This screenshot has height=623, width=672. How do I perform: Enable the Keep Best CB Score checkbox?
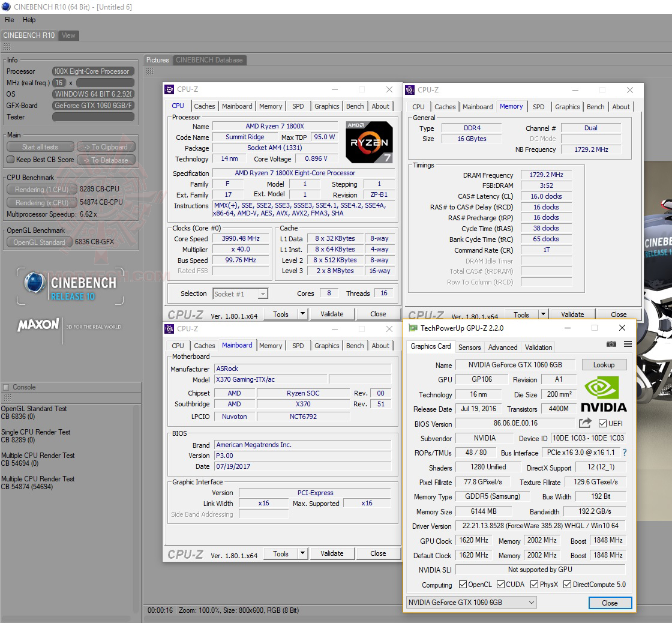pyautogui.click(x=10, y=160)
